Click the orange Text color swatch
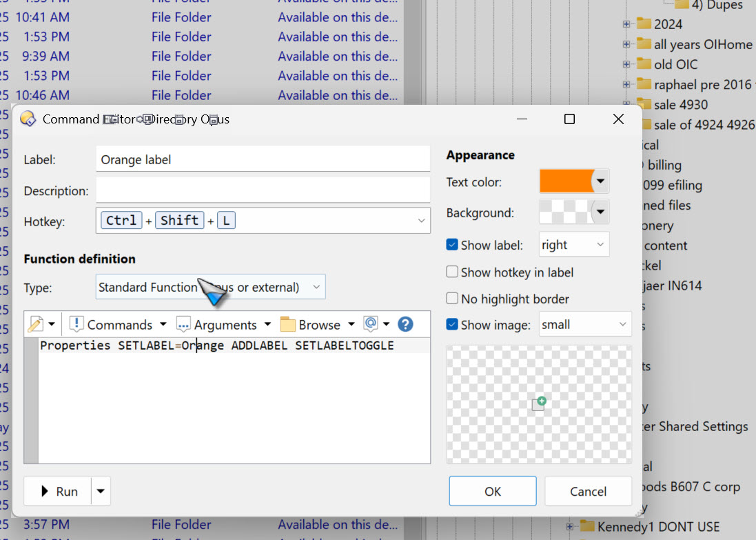Image resolution: width=756 pixels, height=540 pixels. (566, 181)
